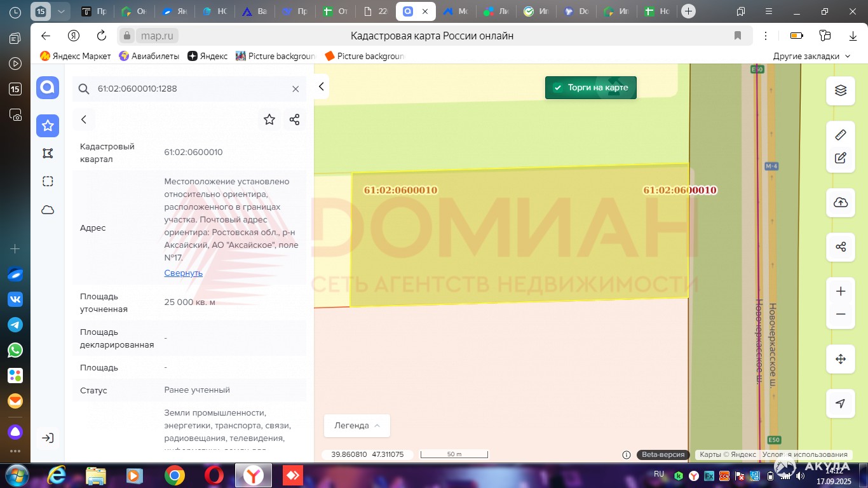Image resolution: width=868 pixels, height=488 pixels.
Task: Click the cloud upload icon
Action: click(840, 203)
